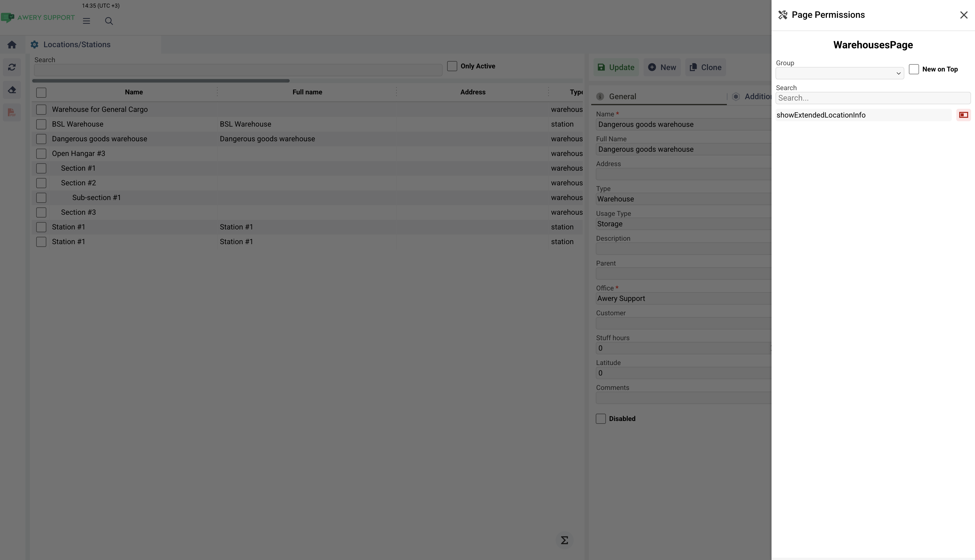The image size is (975, 560).
Task: Click the home icon in the sidebar
Action: [x=12, y=45]
